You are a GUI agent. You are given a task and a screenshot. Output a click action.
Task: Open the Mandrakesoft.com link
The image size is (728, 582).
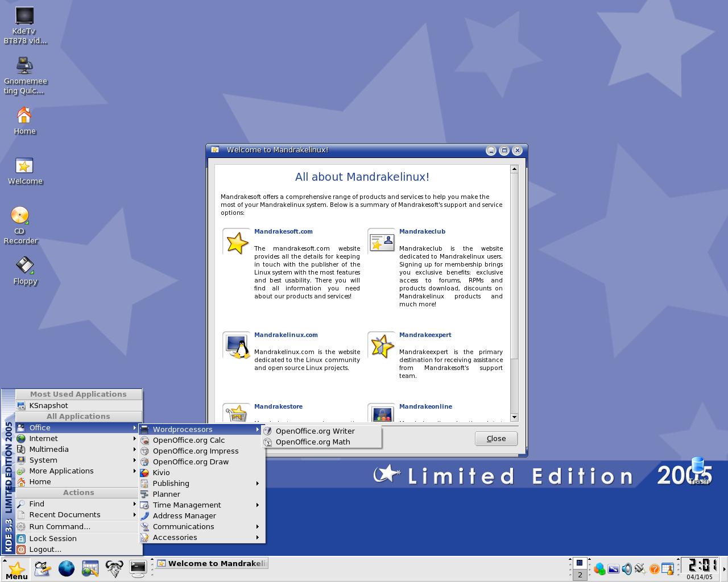point(283,231)
